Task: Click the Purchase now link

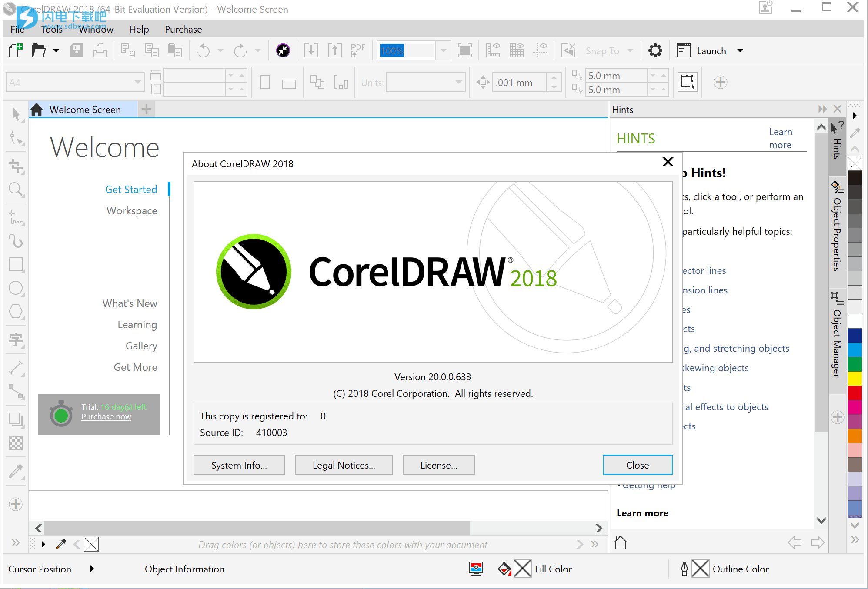Action: (x=106, y=417)
